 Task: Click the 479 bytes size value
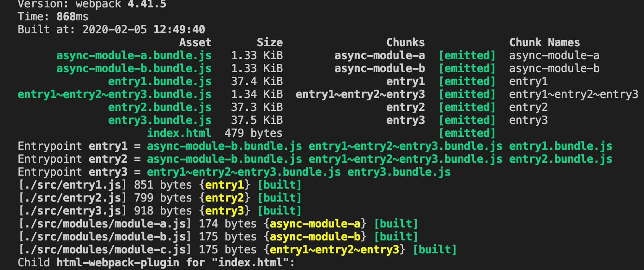[253, 133]
